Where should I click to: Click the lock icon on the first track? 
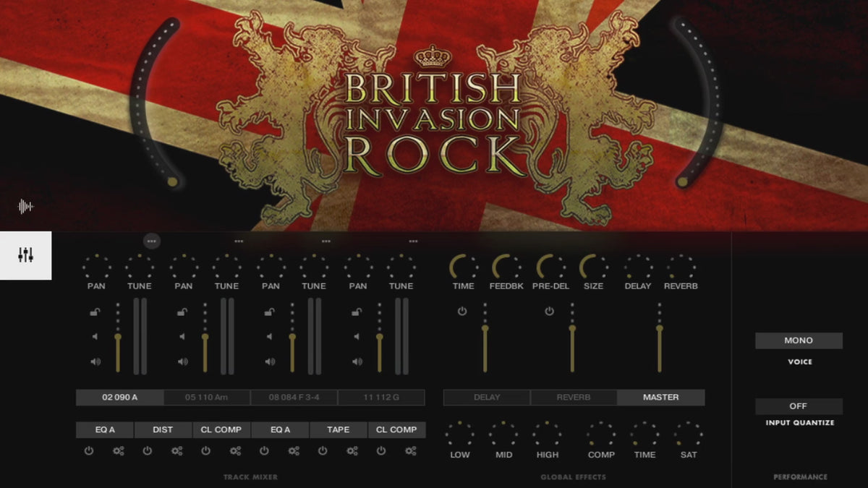pyautogui.click(x=95, y=312)
